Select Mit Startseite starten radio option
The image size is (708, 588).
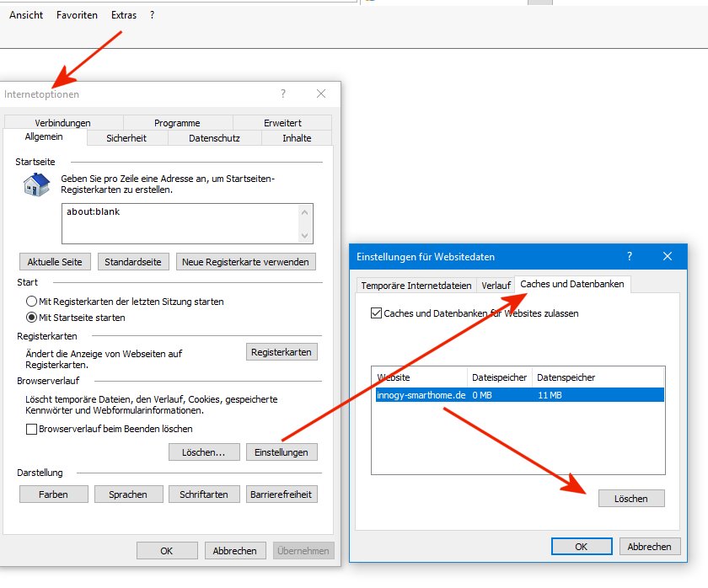tap(32, 318)
